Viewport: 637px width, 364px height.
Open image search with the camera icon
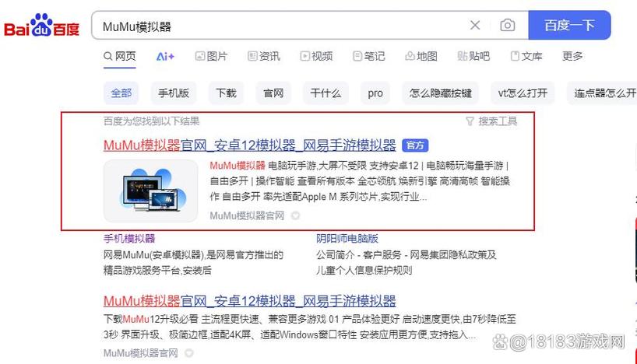508,25
